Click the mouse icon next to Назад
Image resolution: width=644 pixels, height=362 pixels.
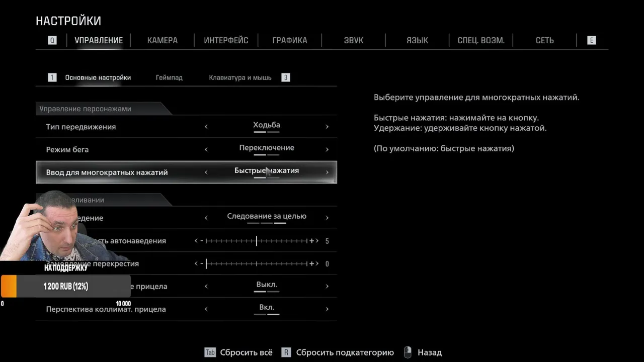[408, 352]
